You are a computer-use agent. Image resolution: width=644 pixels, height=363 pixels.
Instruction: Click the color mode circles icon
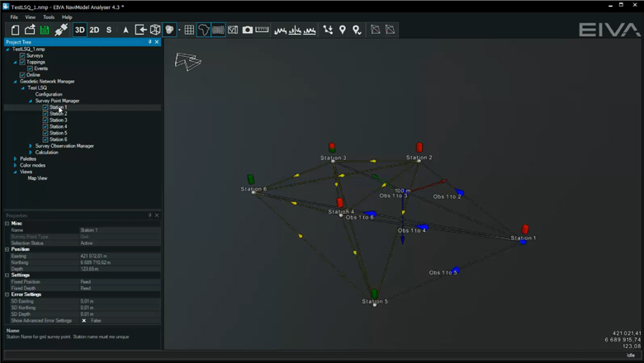coord(169,30)
